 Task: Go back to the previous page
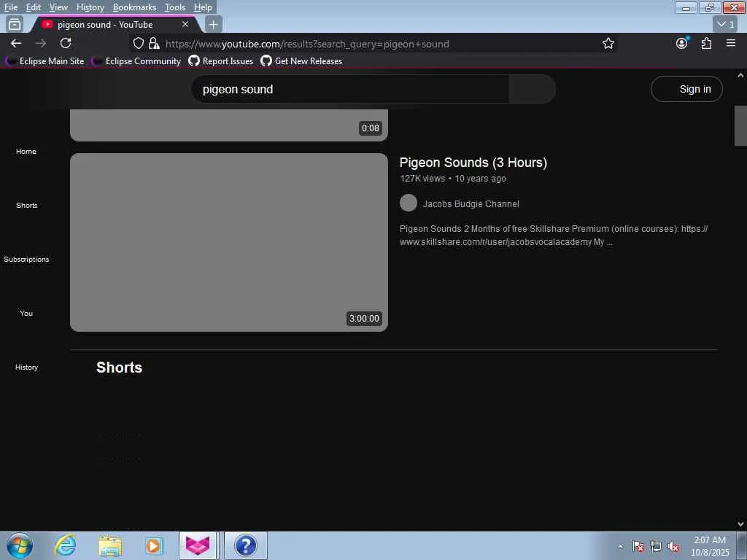pos(16,43)
